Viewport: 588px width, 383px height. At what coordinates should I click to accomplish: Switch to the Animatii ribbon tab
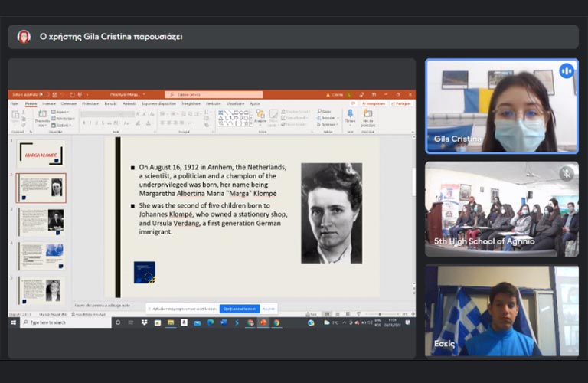tap(129, 103)
